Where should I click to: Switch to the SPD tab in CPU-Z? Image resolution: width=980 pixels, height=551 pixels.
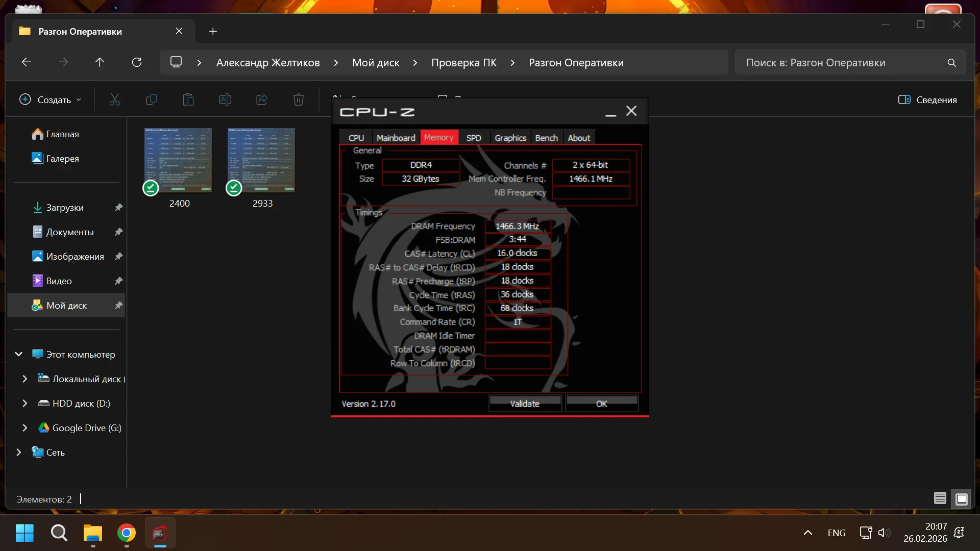473,138
